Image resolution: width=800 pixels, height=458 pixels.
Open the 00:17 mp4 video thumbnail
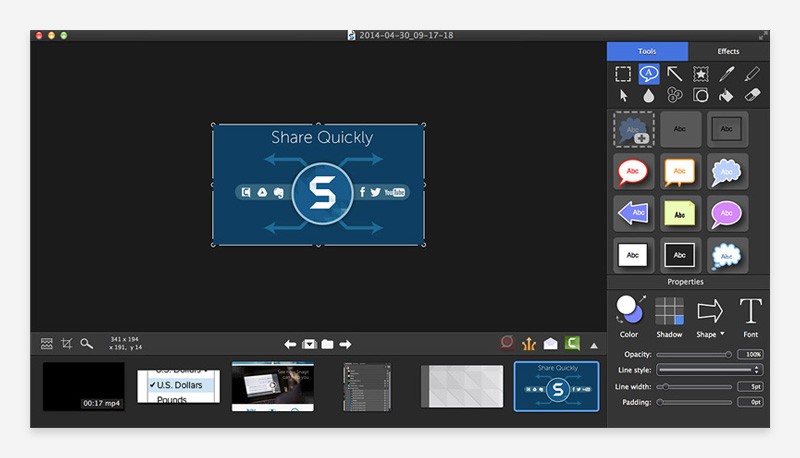(x=84, y=387)
